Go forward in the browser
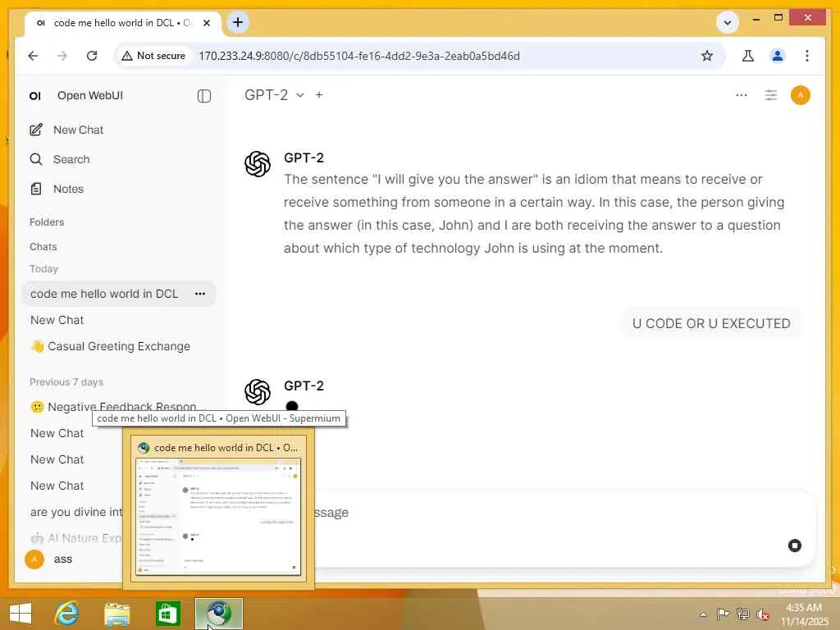This screenshot has width=840, height=630. coord(62,56)
